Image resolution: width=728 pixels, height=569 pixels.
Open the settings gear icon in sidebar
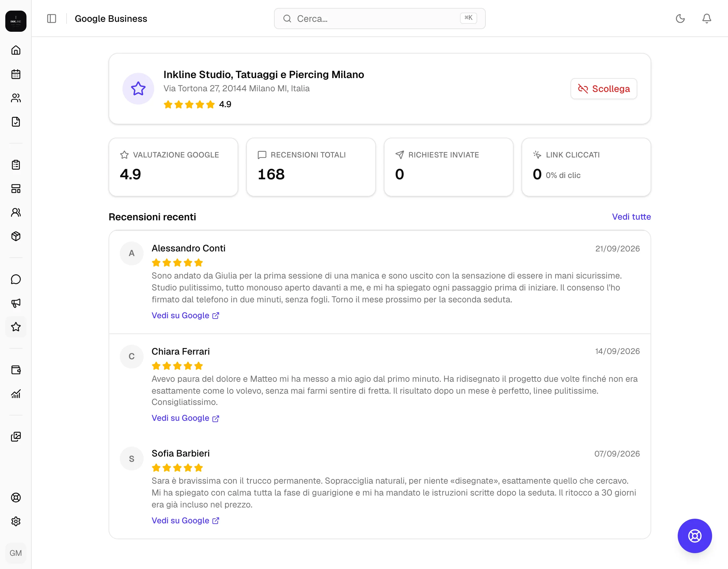pos(16,521)
